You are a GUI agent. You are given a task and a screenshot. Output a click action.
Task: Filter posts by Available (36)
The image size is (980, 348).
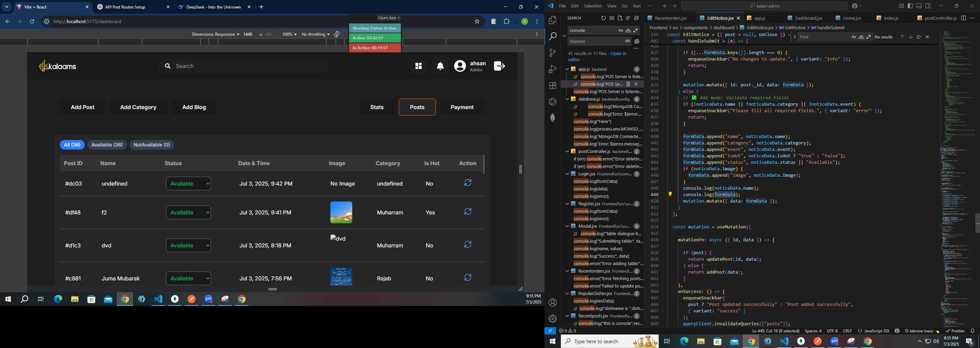click(107, 145)
